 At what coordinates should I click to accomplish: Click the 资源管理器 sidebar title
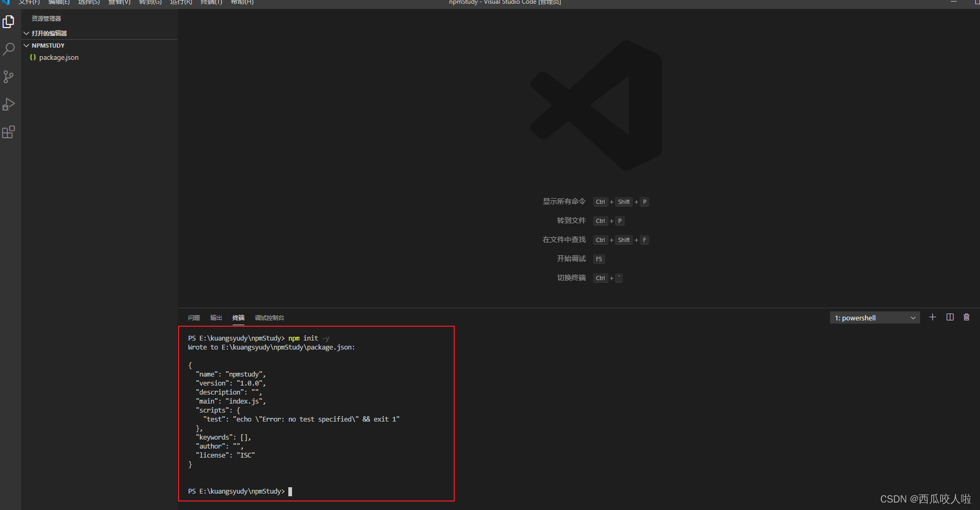[x=46, y=19]
